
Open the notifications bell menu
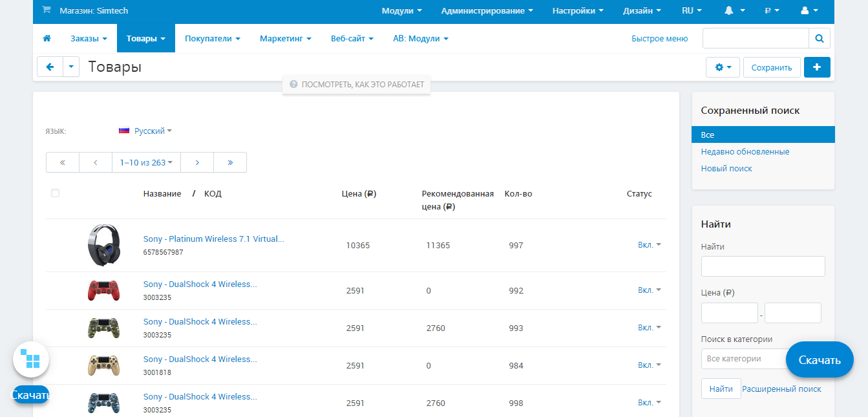735,10
